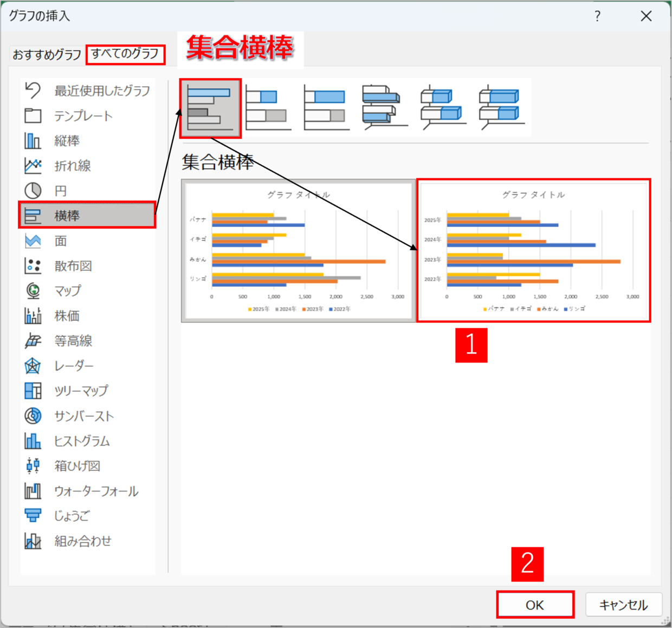This screenshot has height=628, width=672.
Task: Switch to the おすすめグラフ tab
Action: coord(47,55)
